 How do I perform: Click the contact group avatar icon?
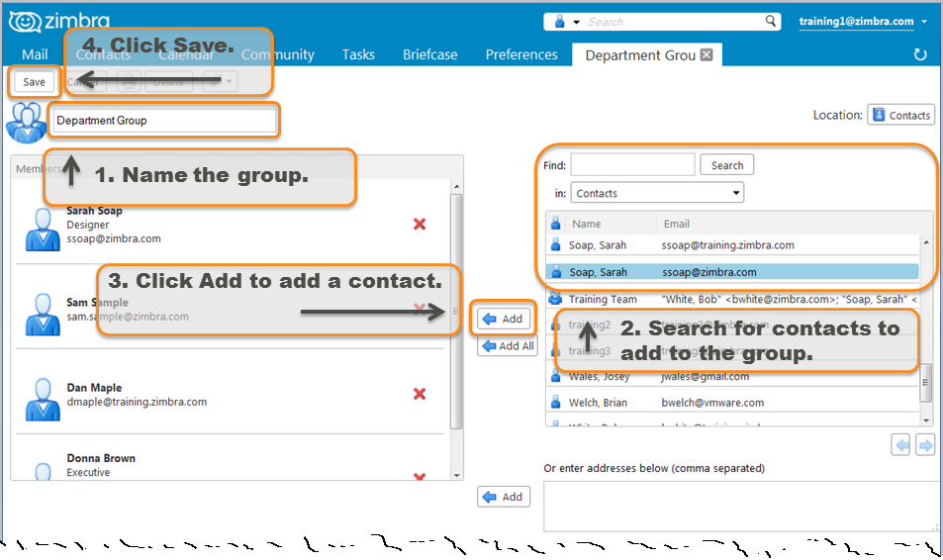coord(27,123)
